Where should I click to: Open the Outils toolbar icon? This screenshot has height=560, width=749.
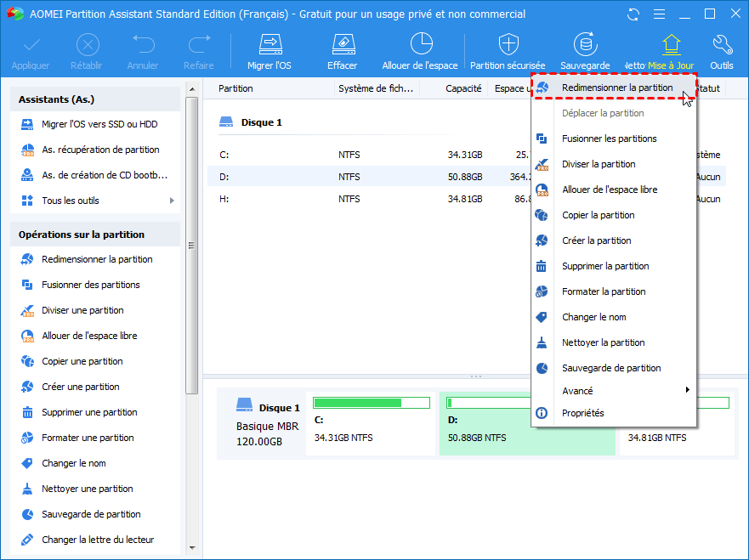(722, 44)
